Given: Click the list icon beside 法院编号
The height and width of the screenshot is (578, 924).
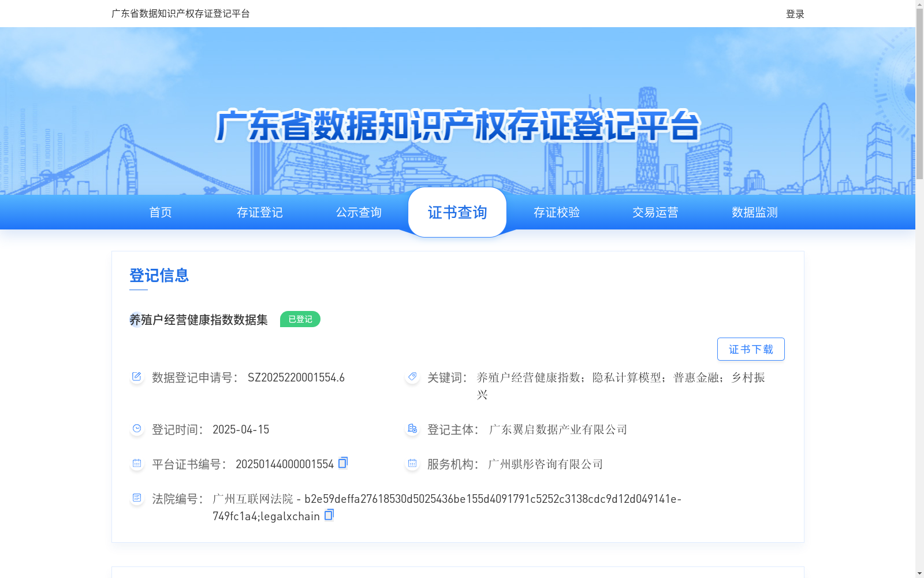Looking at the screenshot, I should pos(137,498).
